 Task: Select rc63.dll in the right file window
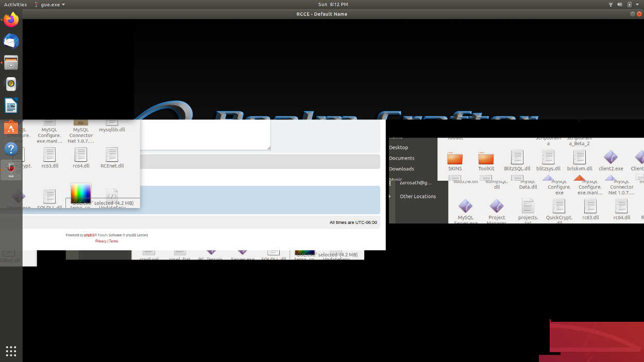coord(590,211)
